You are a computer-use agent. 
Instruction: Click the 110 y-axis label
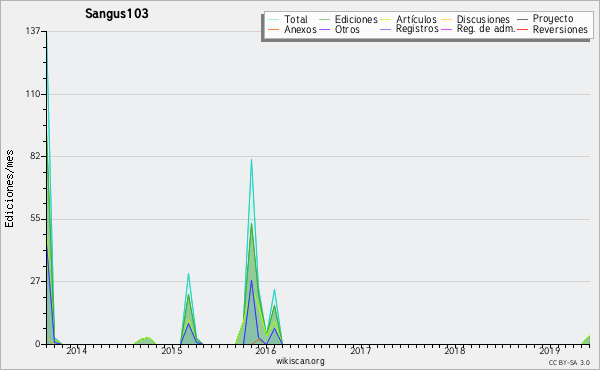click(x=33, y=94)
